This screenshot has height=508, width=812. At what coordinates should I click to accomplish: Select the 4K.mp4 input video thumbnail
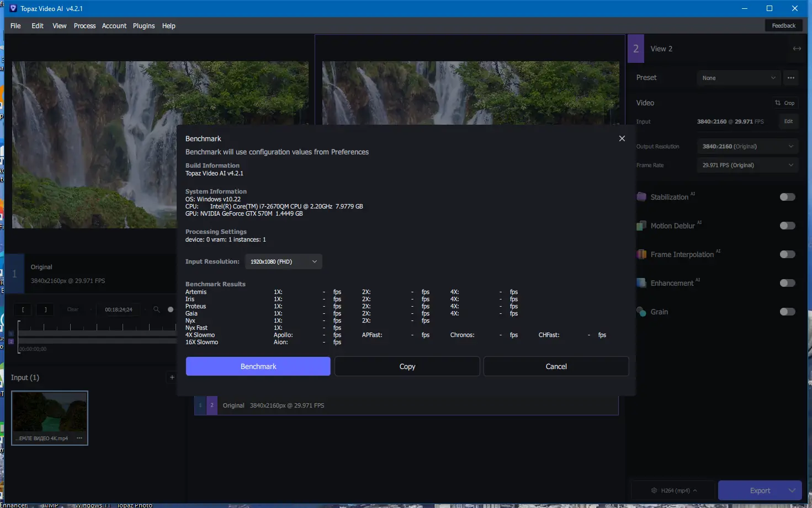(x=50, y=418)
